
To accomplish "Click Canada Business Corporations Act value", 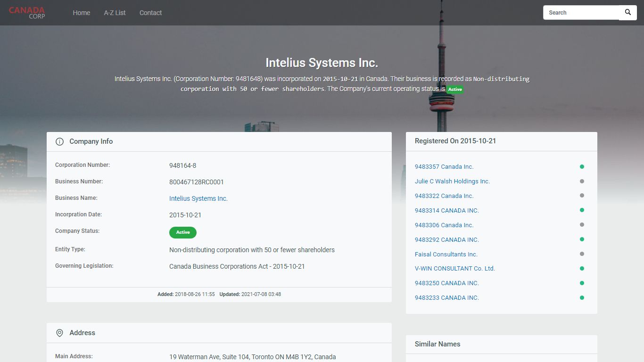I will [x=237, y=266].
